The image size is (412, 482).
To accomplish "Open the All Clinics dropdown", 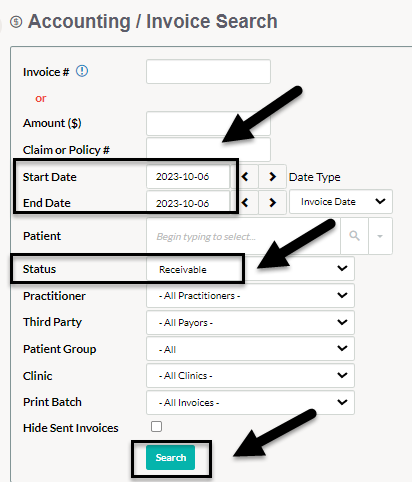I will [x=250, y=376].
